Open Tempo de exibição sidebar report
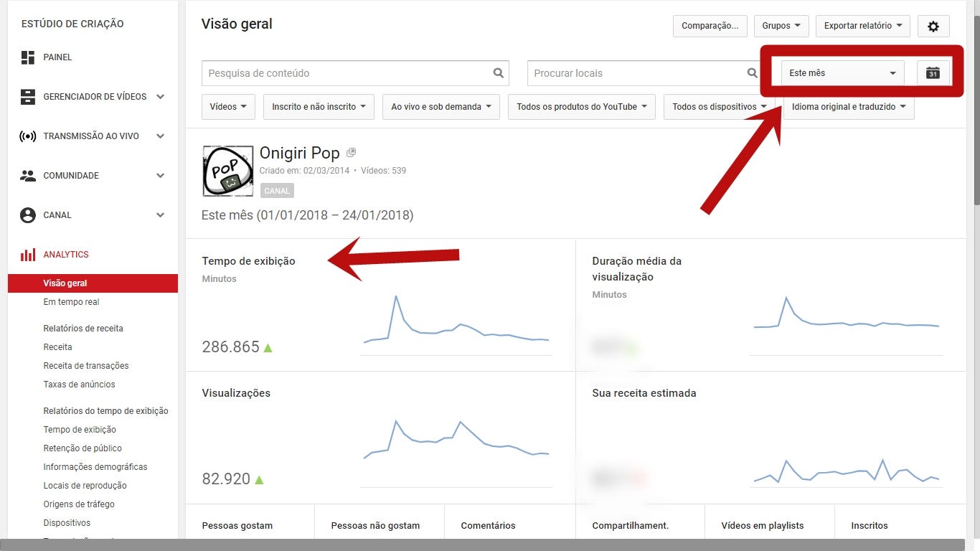Screen dimensions: 980x551 coord(80,430)
